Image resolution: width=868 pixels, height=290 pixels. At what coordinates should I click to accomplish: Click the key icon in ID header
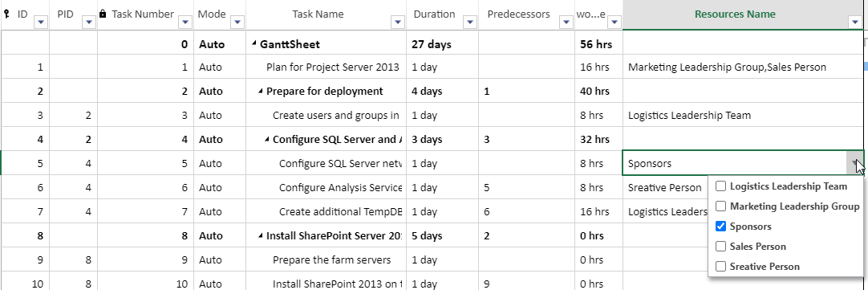[x=6, y=14]
